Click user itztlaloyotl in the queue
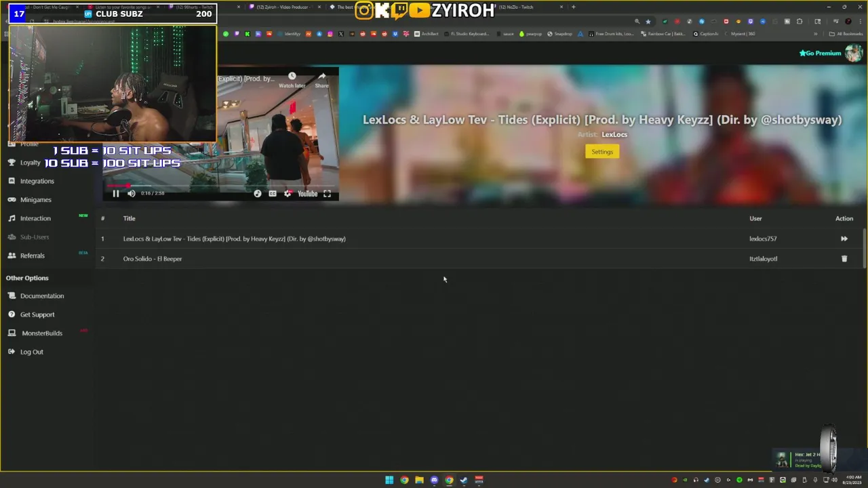Screen dimensions: 868x488 (763, 259)
